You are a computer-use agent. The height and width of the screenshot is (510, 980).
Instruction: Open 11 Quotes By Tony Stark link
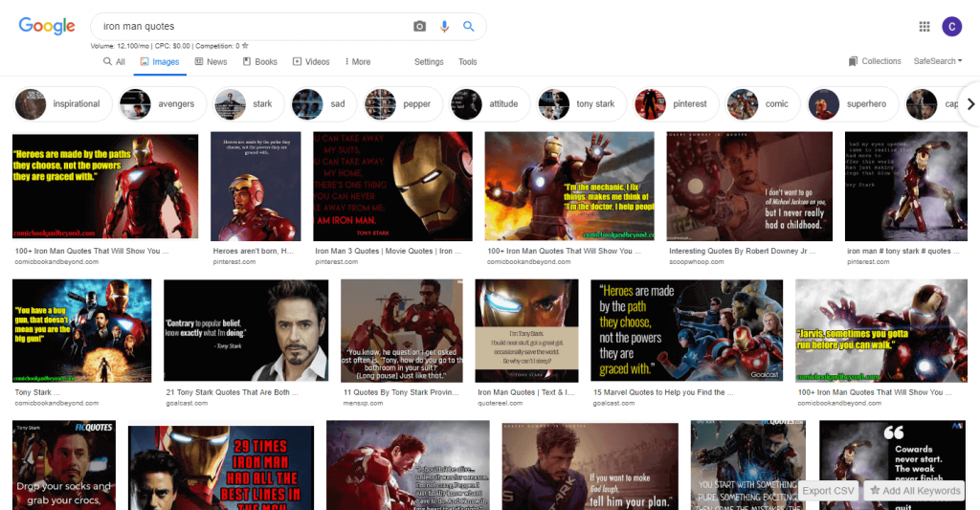[401, 392]
